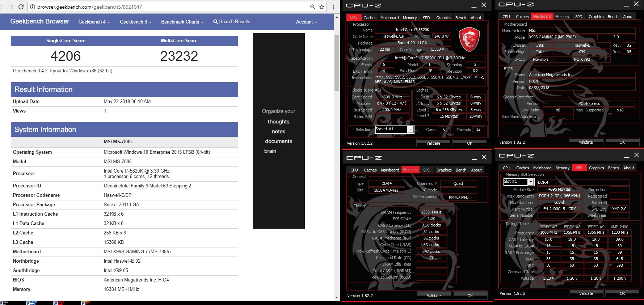The image size is (644, 305).
Task: Click the NB Frequency value 1999.5 MHz
Action: tap(458, 198)
